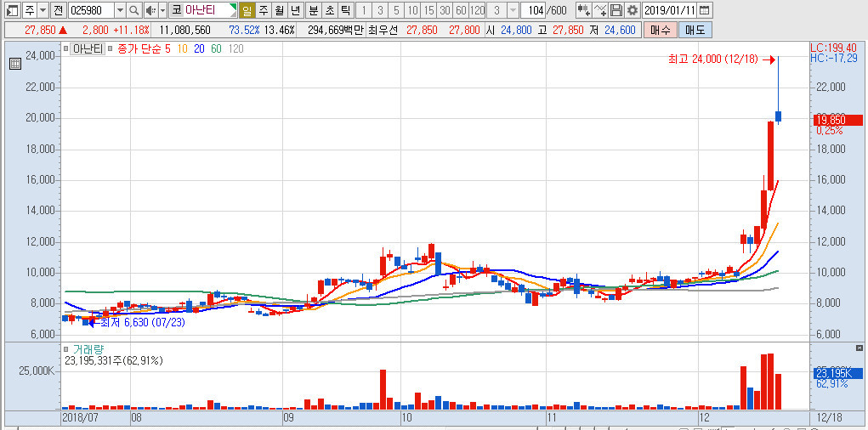
Task: Open the dropdown arrow next to speaker
Action: click(162, 10)
